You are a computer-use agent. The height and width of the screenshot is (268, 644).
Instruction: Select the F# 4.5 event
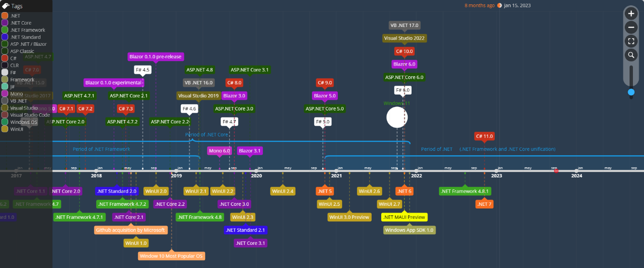click(x=143, y=69)
